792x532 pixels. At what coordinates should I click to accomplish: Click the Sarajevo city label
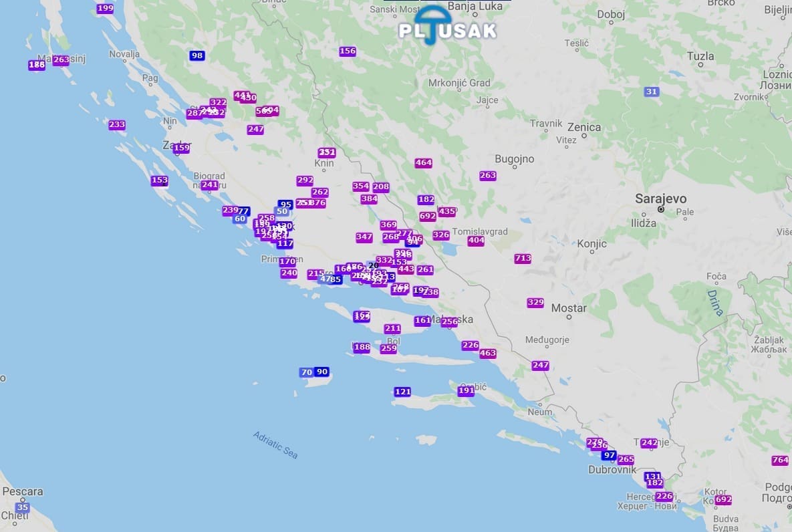coord(660,199)
